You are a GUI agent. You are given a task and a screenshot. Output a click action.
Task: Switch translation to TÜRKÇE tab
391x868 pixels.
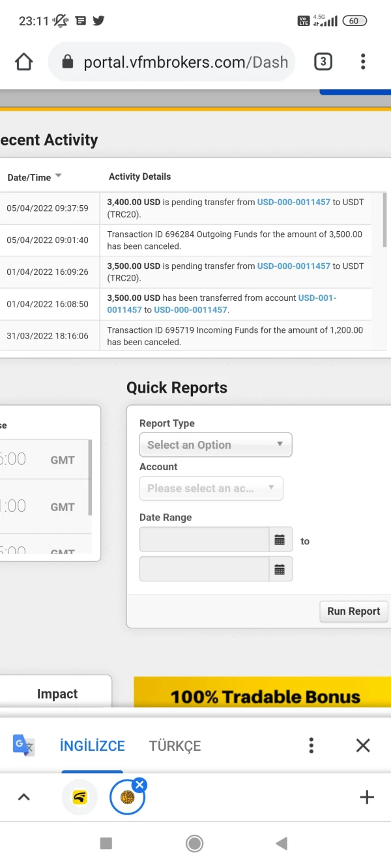pos(175,746)
